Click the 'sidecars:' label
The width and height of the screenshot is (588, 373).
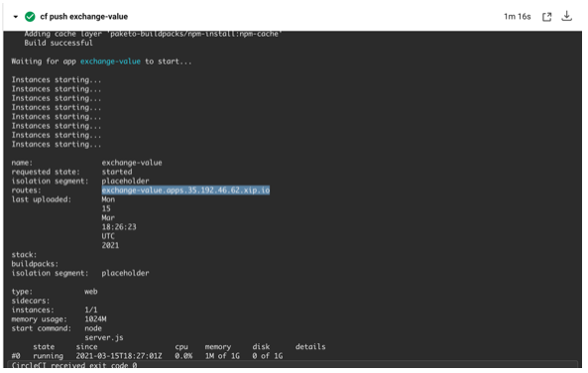31,301
